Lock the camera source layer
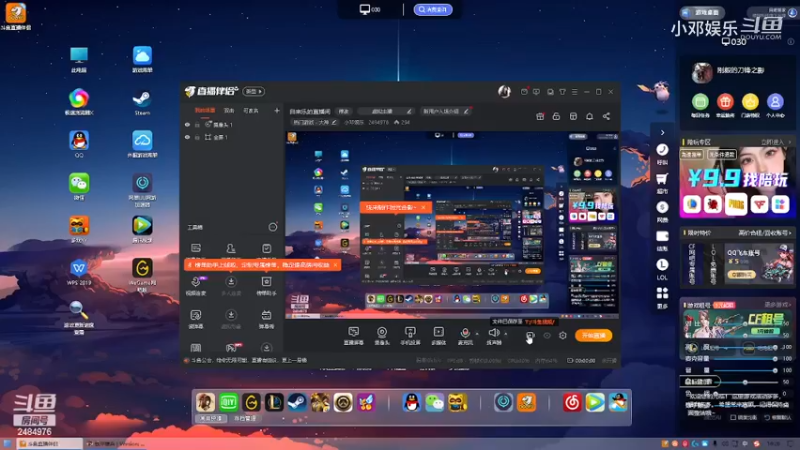The width and height of the screenshot is (800, 450). point(197,124)
